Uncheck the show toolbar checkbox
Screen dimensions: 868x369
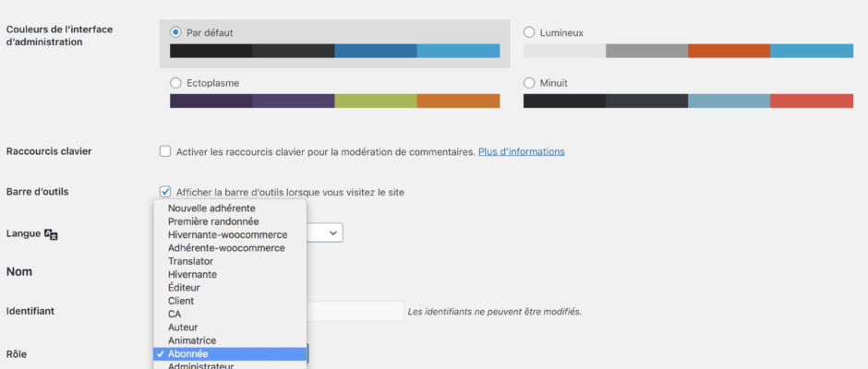pyautogui.click(x=165, y=192)
